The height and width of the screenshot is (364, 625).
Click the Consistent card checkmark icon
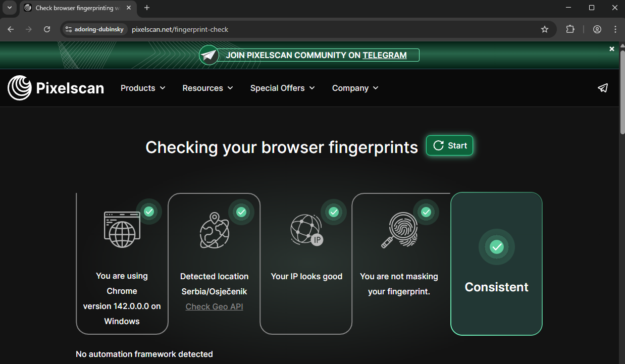[x=497, y=247]
